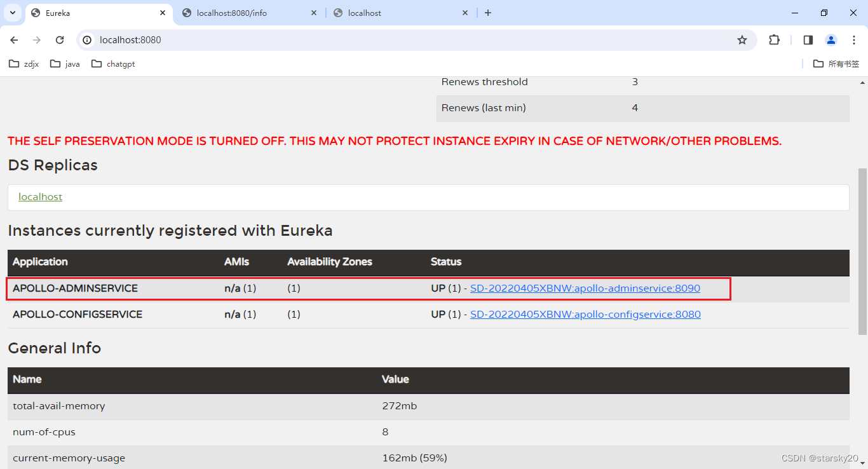Open the java bookmark folder
Image resolution: width=868 pixels, height=469 pixels.
pos(65,64)
